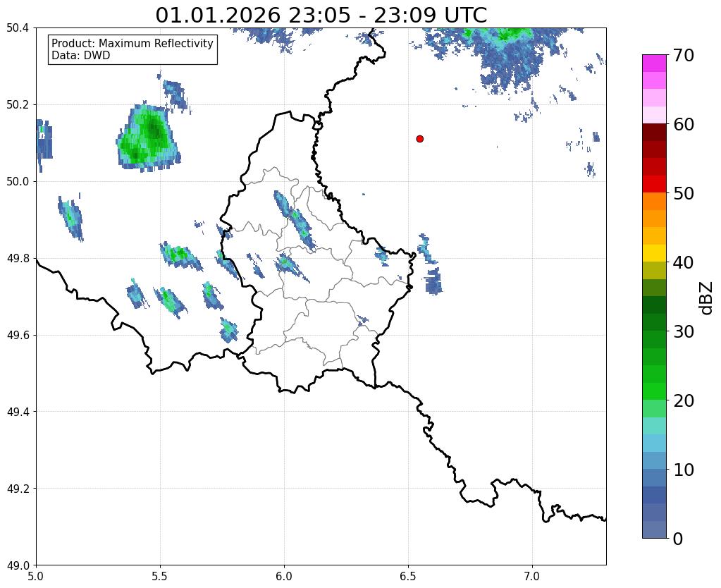Pick the bright red 50 dBZ colorbar swatch
This screenshot has height=588, width=721.
tap(654, 184)
